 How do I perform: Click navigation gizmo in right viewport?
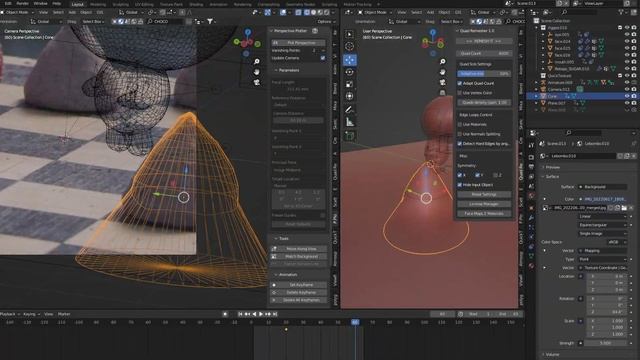[x=433, y=42]
